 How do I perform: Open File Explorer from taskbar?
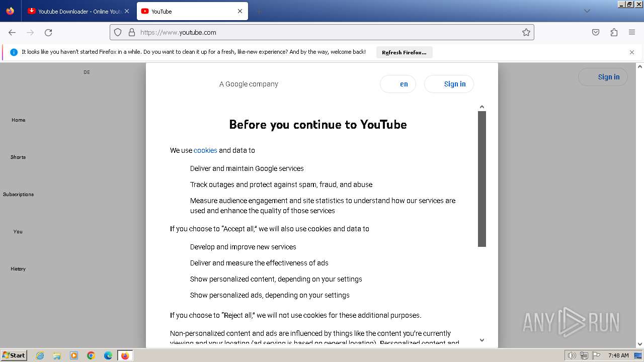point(57,355)
